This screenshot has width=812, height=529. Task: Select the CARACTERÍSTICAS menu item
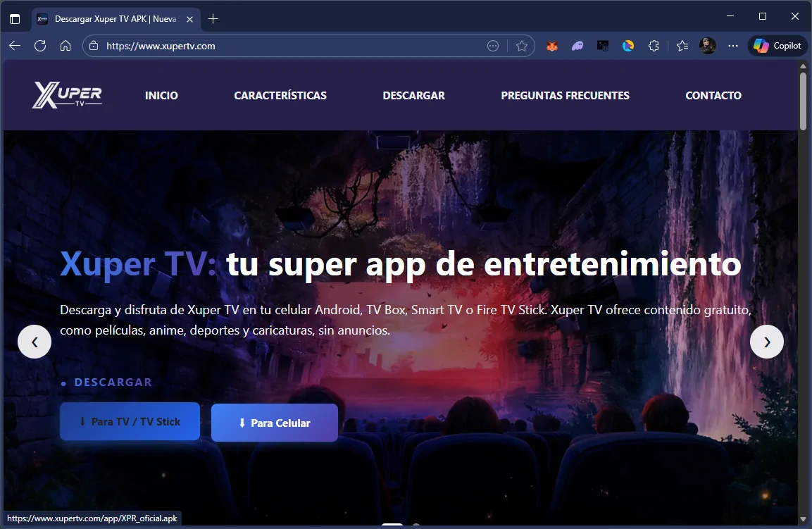click(x=280, y=95)
